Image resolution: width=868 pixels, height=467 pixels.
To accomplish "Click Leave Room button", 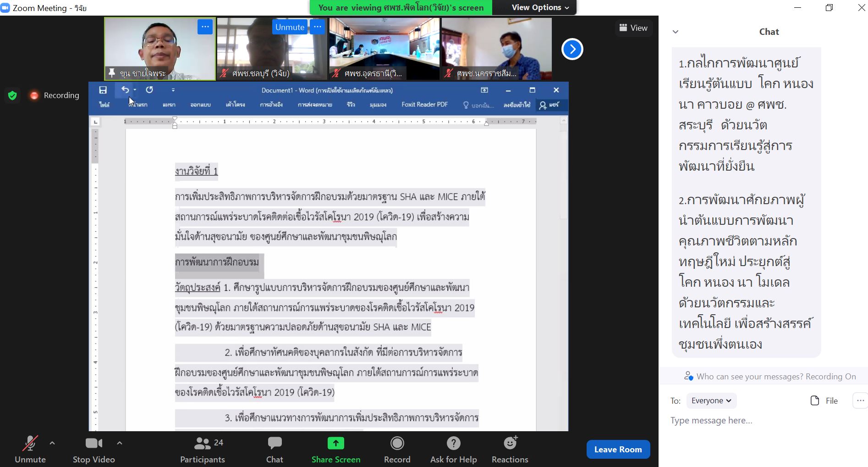I will click(x=618, y=450).
